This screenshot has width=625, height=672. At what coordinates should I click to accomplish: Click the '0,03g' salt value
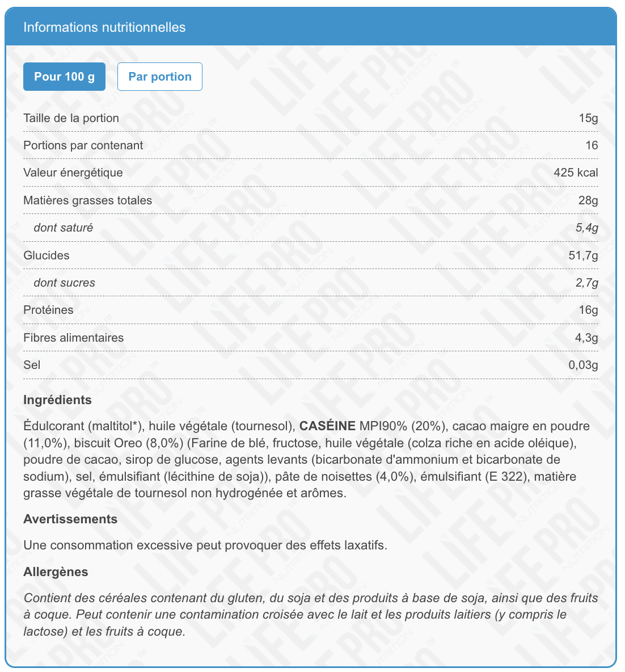pos(583,365)
